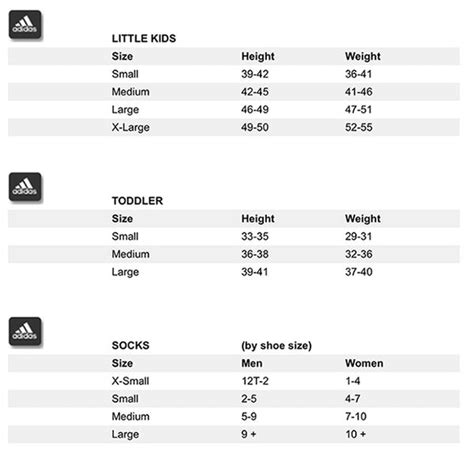Select the X-Small row in Socks table
This screenshot has width=474, height=456.
(x=234, y=381)
